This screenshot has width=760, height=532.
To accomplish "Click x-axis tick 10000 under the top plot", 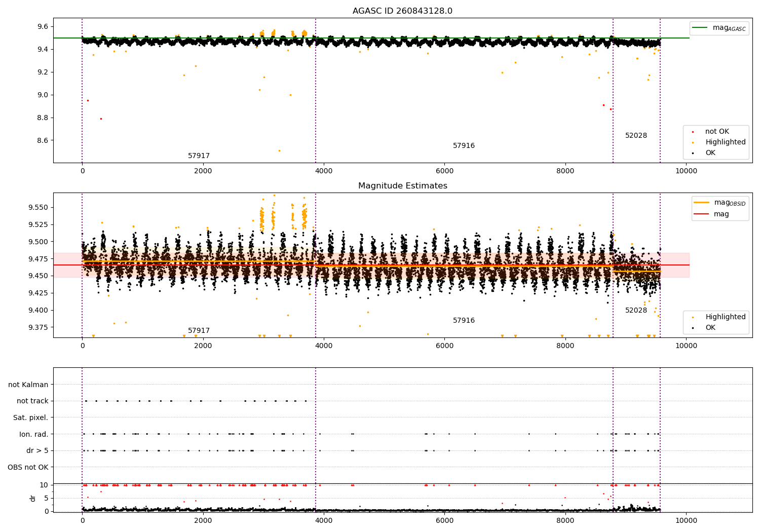I will [686, 171].
